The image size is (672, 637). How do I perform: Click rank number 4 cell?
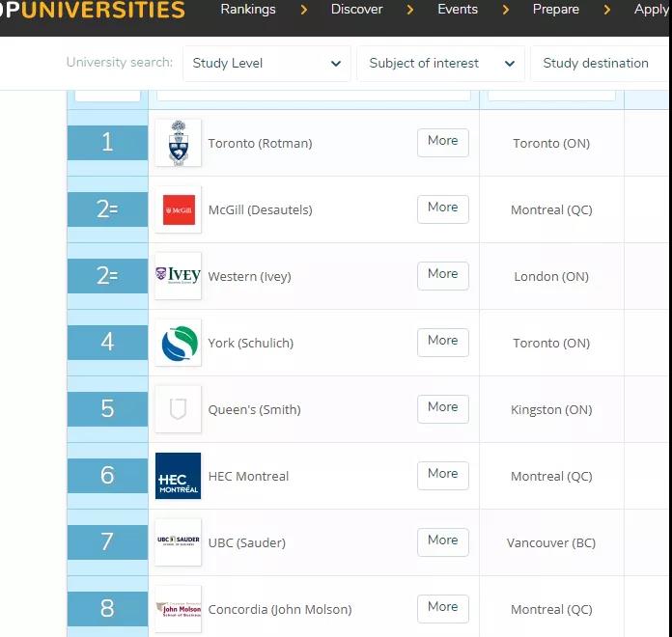point(107,343)
